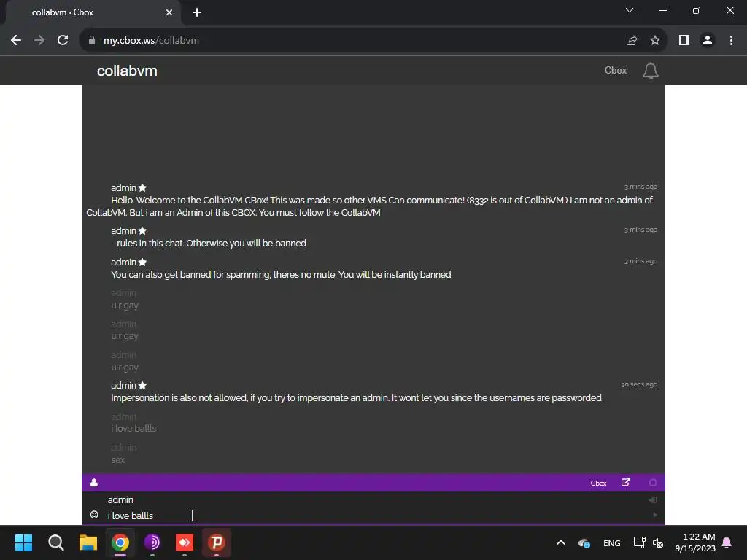Click the admin name on welcome message

(x=123, y=187)
